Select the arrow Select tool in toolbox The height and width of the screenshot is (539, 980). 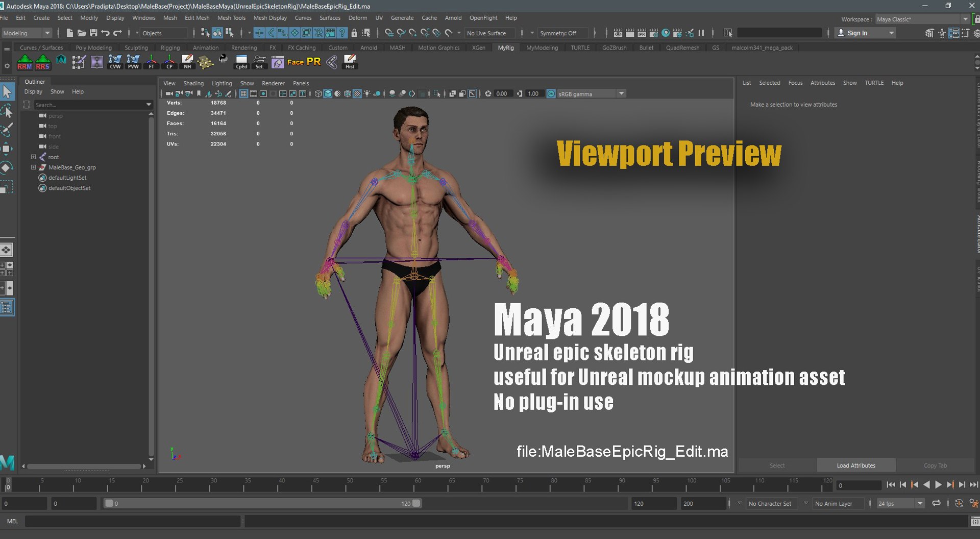7,92
